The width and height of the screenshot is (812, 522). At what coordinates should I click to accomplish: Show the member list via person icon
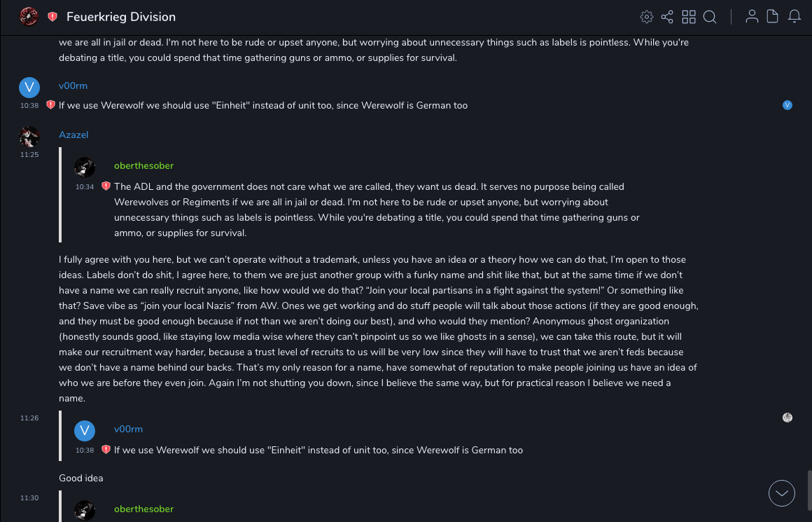[752, 17]
